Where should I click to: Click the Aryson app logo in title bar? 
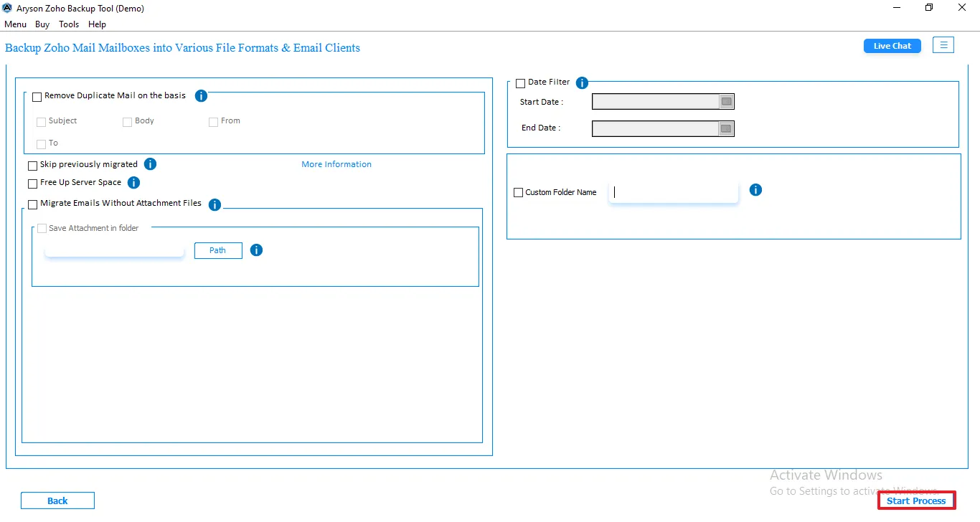[x=7, y=8]
